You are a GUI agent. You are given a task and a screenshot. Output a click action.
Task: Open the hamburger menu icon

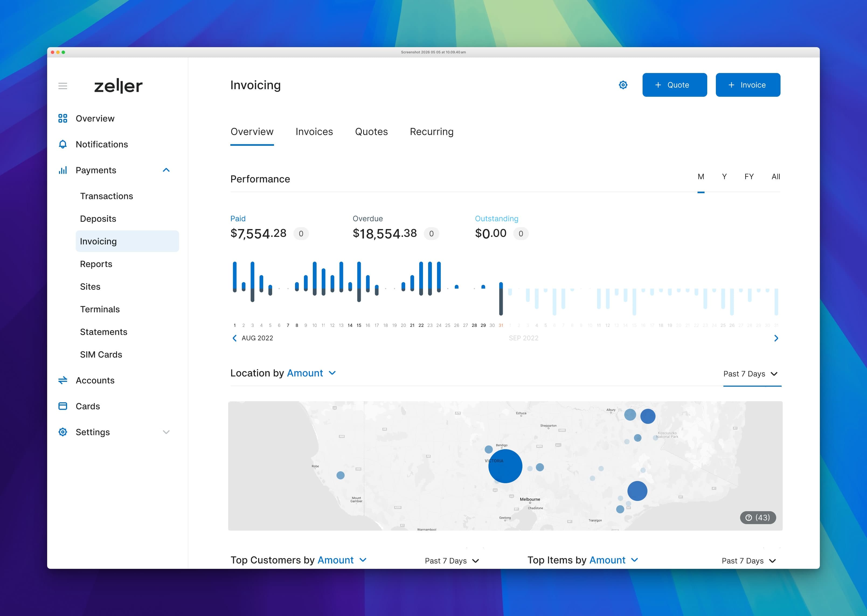(x=63, y=86)
